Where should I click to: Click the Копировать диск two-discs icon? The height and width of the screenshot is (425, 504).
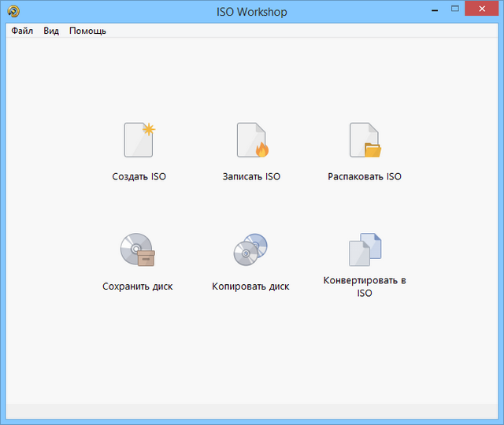pos(251,250)
